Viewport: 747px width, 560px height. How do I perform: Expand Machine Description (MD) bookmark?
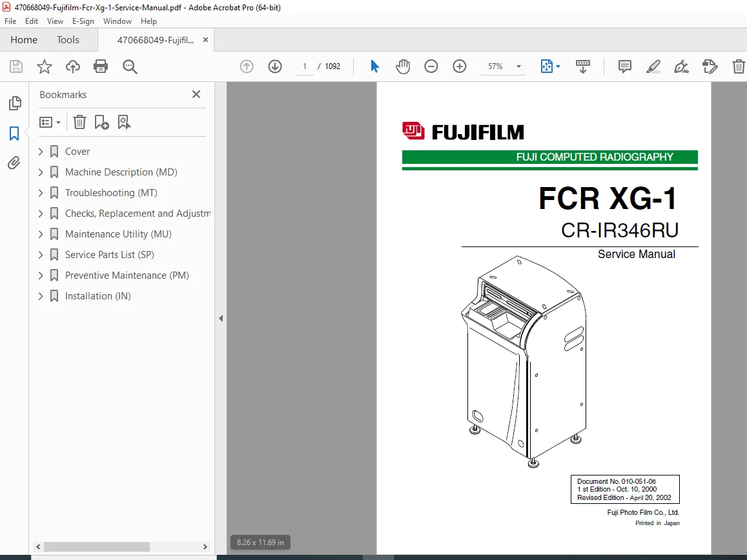click(41, 172)
